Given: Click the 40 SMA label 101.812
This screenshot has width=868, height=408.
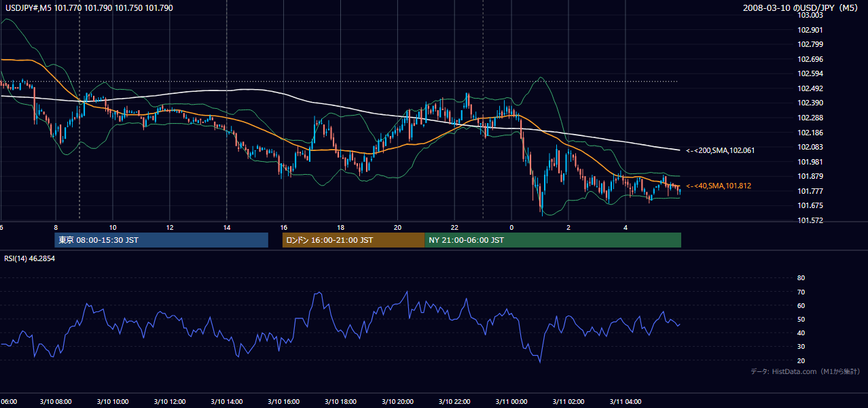Looking at the screenshot, I should 719,186.
